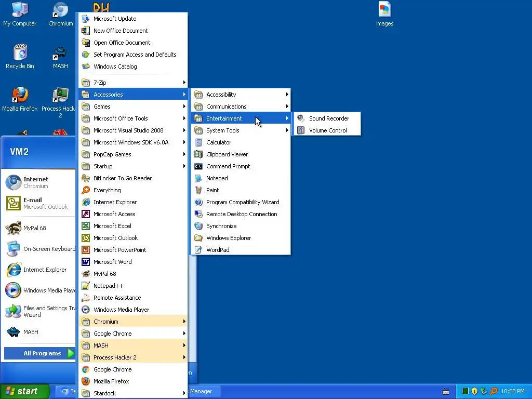532x399 pixels.
Task: Click the Everything magnifier tray icon
Action: pos(494,392)
